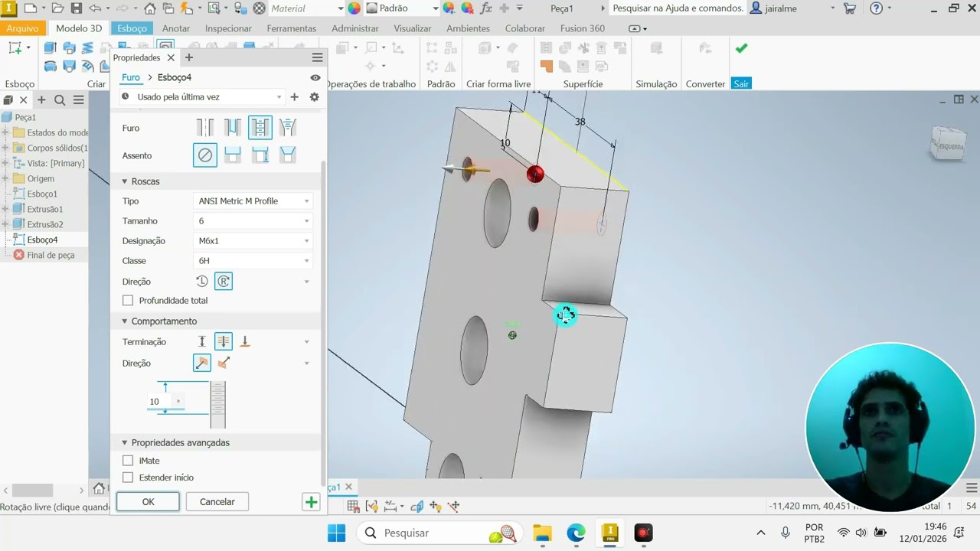The width and height of the screenshot is (980, 551).
Task: Choose the spotface seat icon
Action: click(260, 155)
